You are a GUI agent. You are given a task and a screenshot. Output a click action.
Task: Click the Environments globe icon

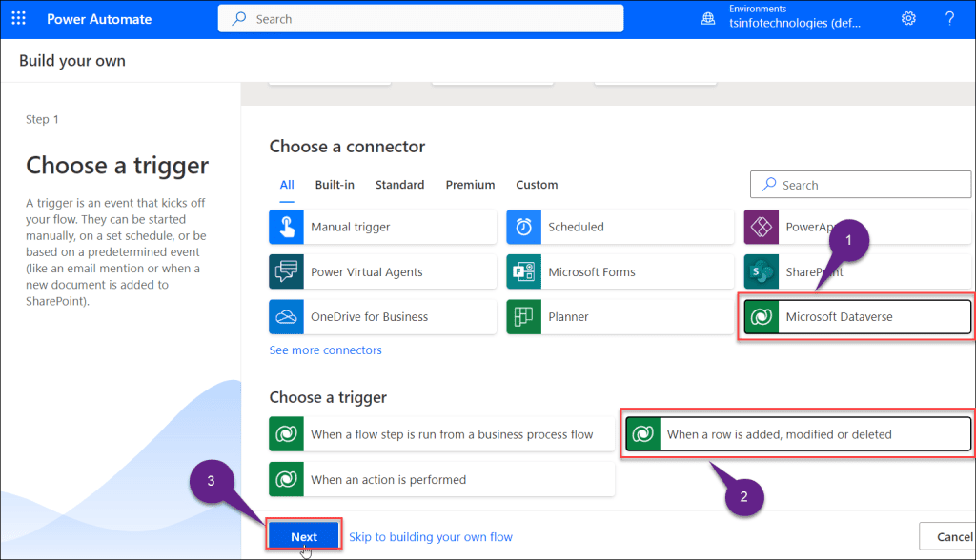tap(708, 19)
